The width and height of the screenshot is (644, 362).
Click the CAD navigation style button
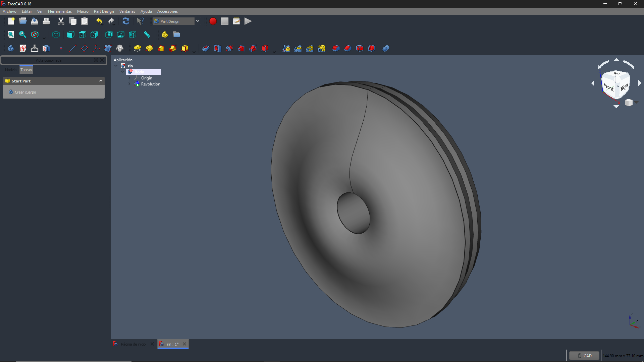pos(584,356)
